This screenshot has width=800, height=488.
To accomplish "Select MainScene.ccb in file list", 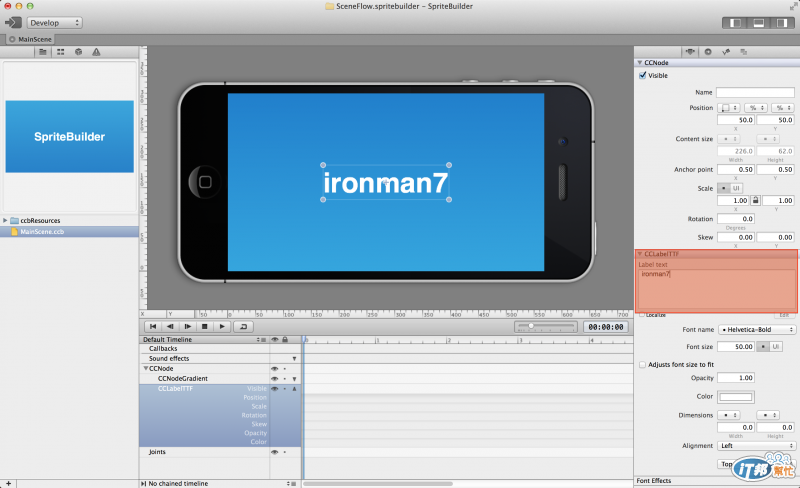I will click(69, 232).
